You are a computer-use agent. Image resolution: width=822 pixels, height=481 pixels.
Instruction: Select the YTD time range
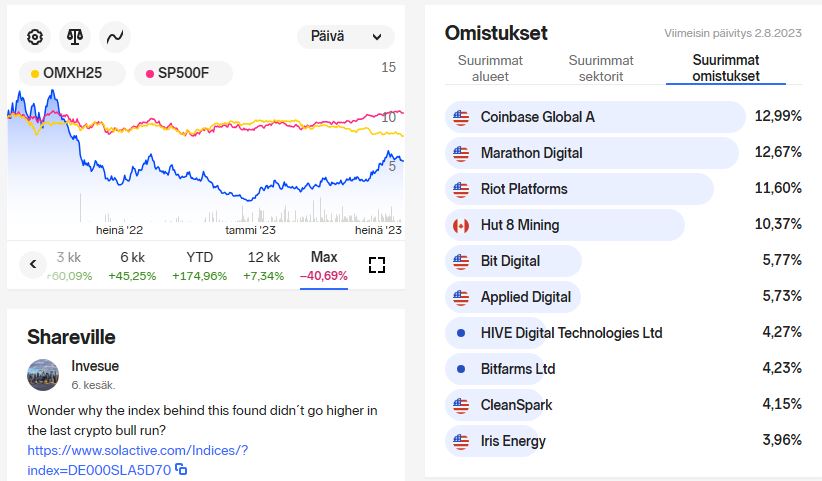pyautogui.click(x=199, y=266)
